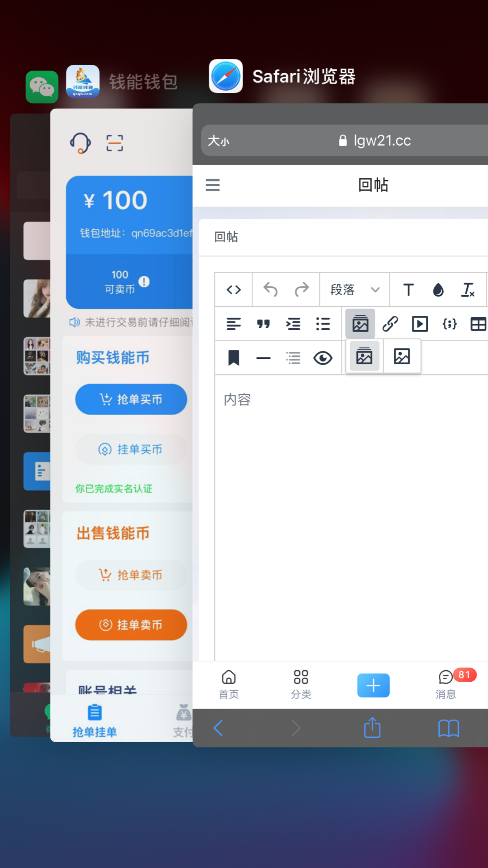Image resolution: width=488 pixels, height=868 pixels.
Task: Go to 首页 home tab
Action: 229,685
